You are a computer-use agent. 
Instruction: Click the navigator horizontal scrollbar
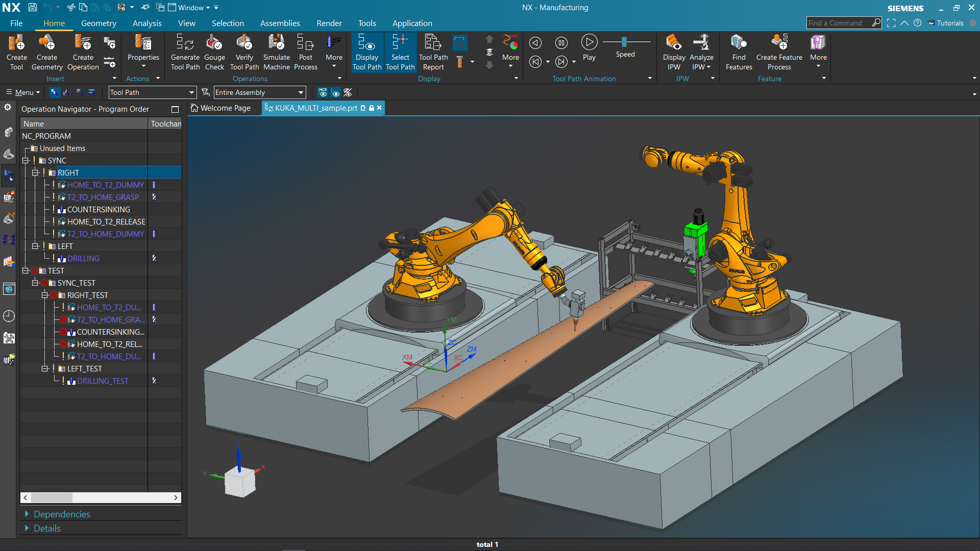tap(101, 497)
